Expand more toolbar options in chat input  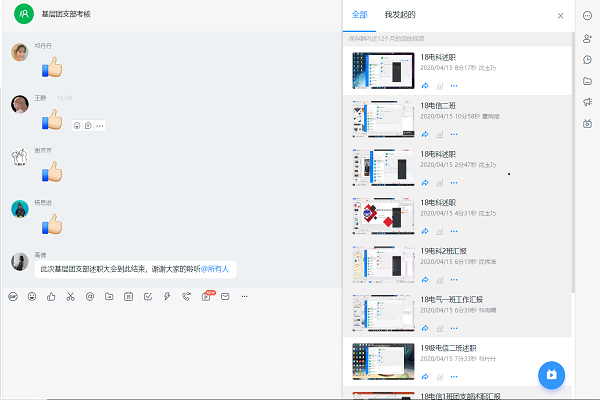pos(244,296)
